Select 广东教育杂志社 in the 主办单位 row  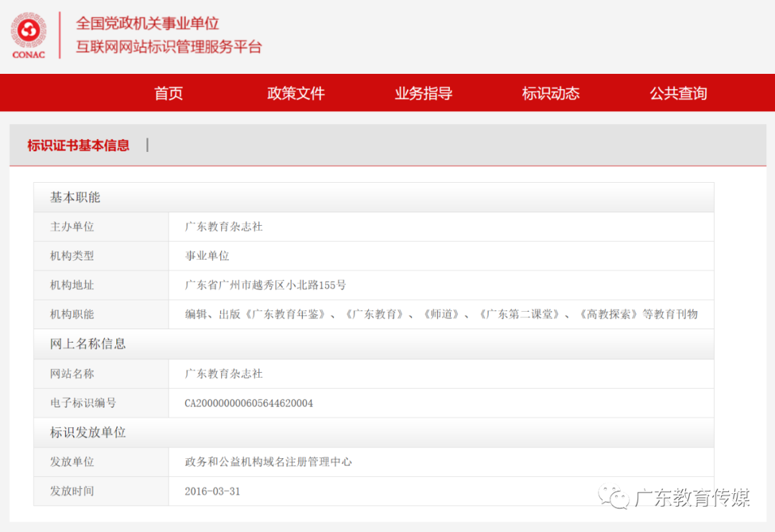(x=224, y=227)
